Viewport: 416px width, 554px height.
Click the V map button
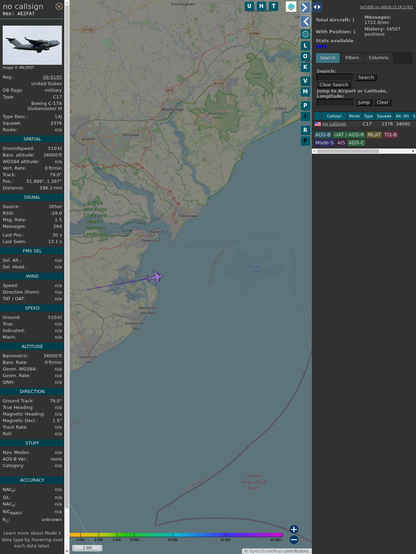point(305,81)
